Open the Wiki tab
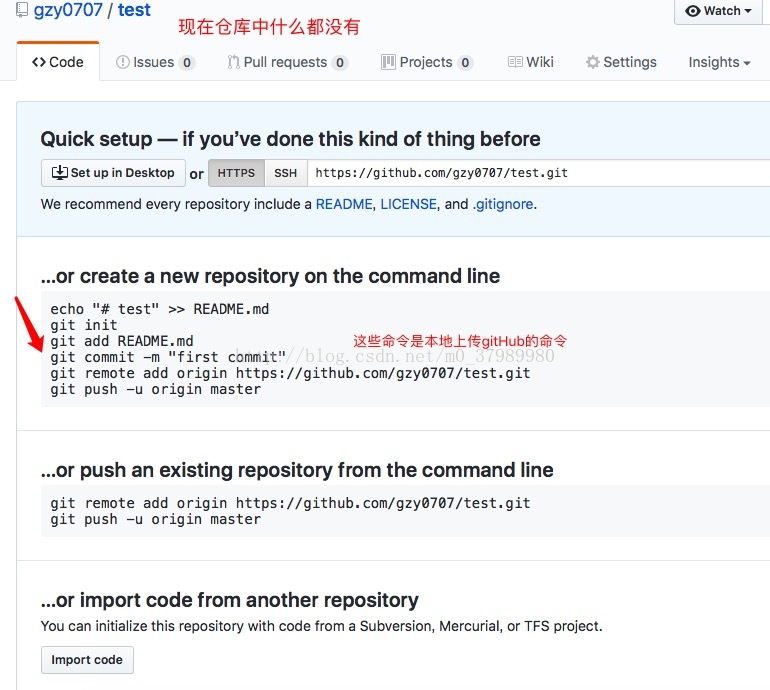This screenshot has height=690, width=770. point(530,62)
